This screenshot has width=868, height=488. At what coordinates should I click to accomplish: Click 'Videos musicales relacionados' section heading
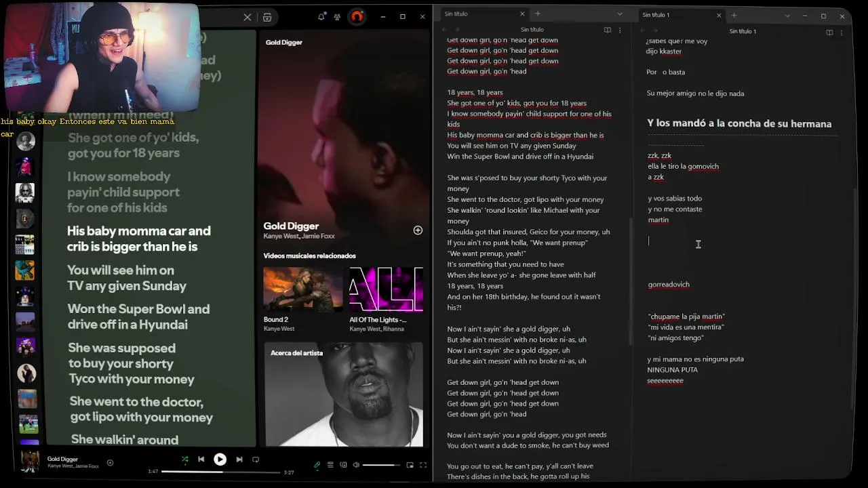(x=309, y=256)
